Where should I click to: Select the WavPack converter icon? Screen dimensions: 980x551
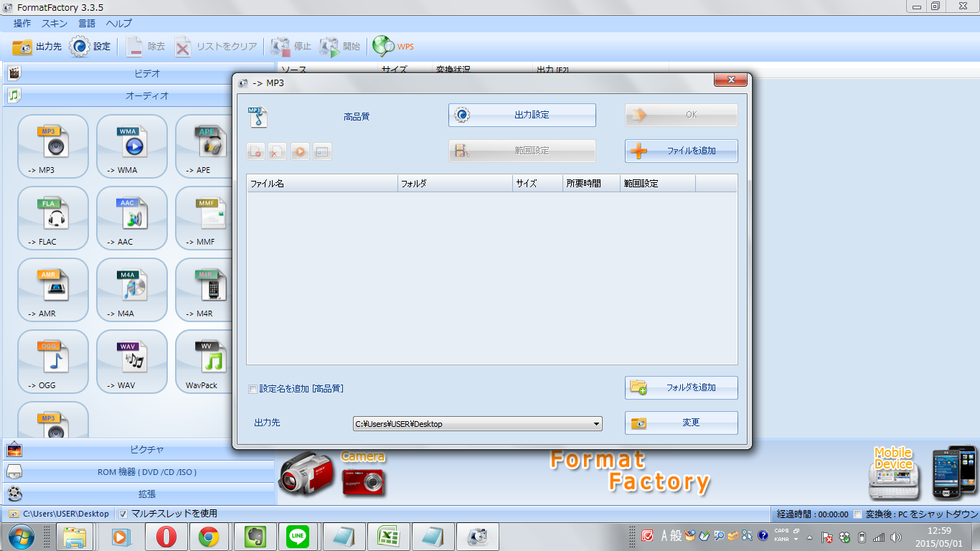[x=204, y=362]
